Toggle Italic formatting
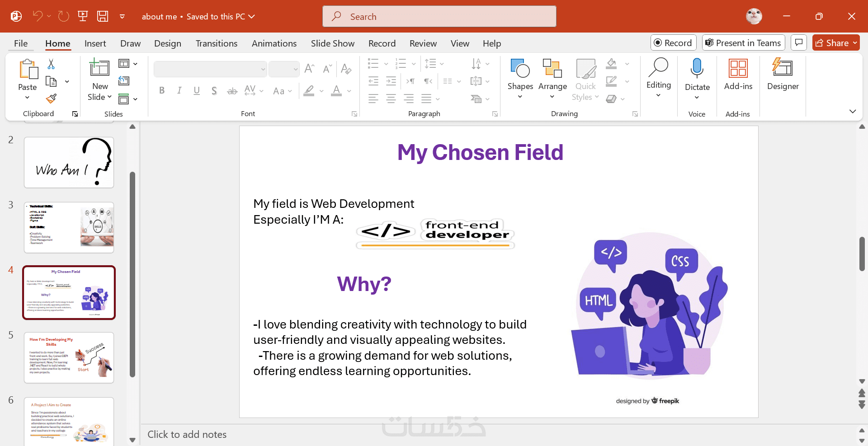This screenshot has width=868, height=446. click(179, 90)
